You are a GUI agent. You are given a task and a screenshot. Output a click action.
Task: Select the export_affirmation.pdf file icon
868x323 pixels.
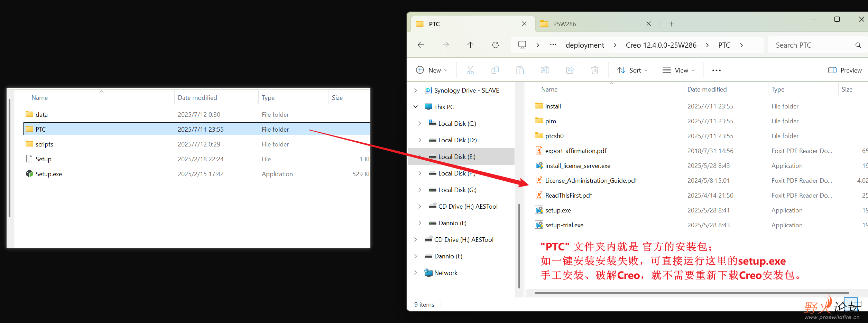[x=539, y=151]
